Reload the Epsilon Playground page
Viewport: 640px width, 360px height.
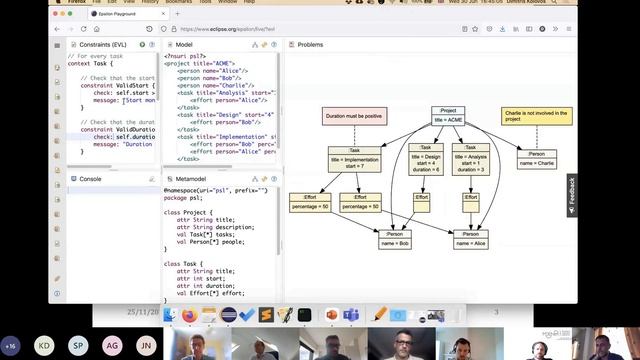coord(84,29)
